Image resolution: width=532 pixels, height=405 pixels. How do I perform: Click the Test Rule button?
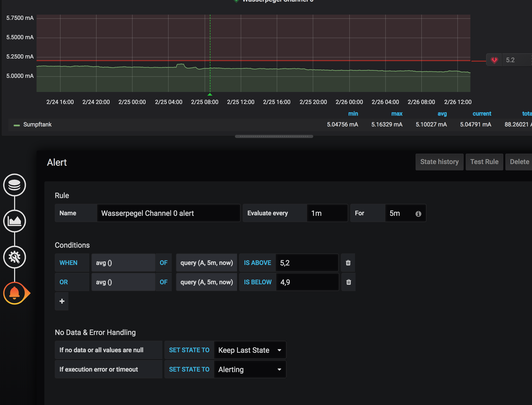[484, 162]
